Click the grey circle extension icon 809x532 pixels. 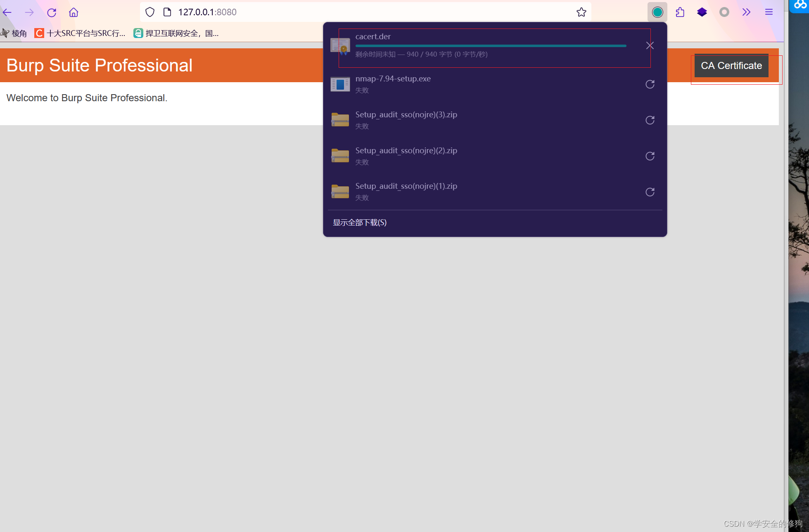coord(724,12)
